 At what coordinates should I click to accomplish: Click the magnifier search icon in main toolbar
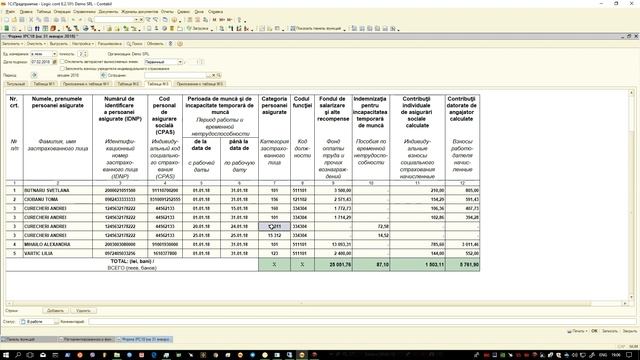[x=90, y=20]
